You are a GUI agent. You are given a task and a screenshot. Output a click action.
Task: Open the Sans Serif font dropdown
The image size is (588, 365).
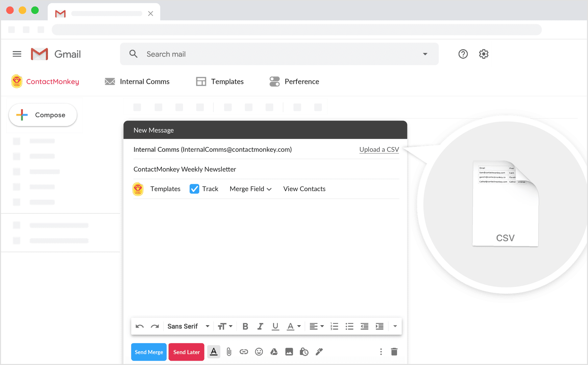coord(188,326)
